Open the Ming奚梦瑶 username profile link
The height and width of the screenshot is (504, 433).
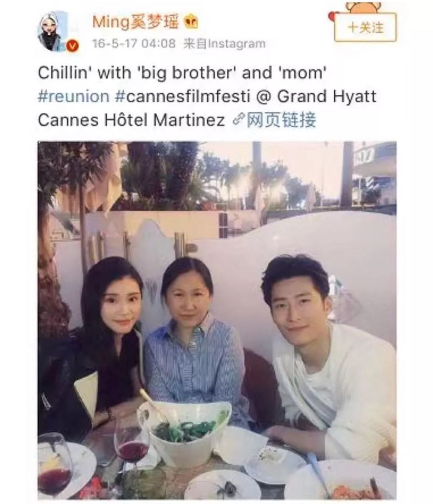tap(135, 22)
